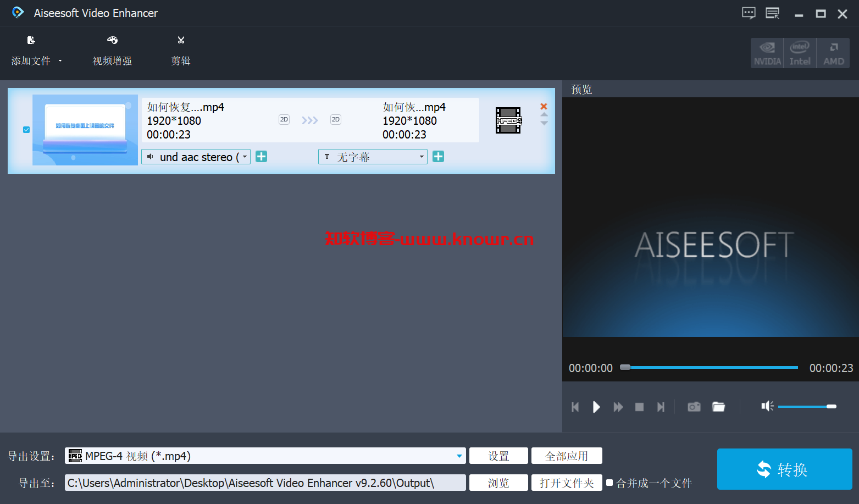Image resolution: width=859 pixels, height=504 pixels.
Task: Open the und aac stereo audio track dropdown
Action: pyautogui.click(x=196, y=157)
